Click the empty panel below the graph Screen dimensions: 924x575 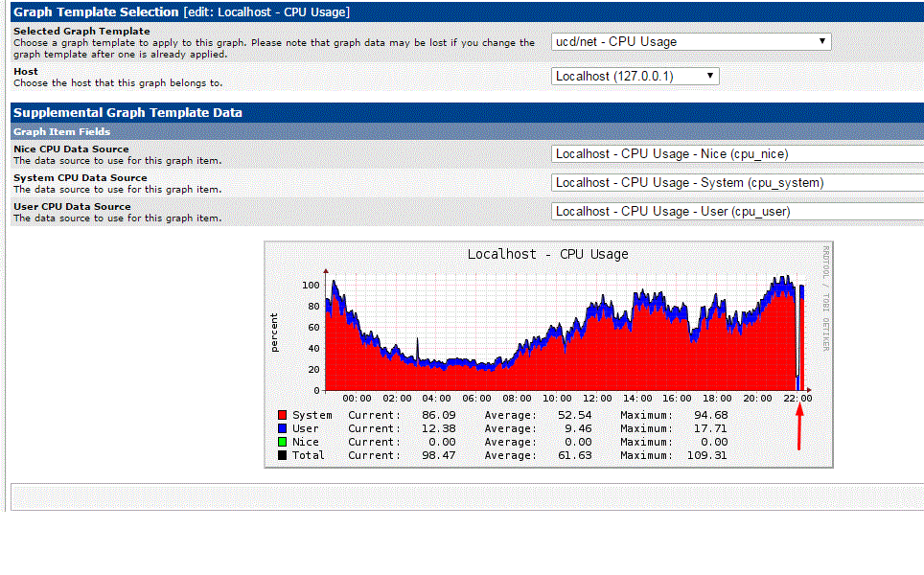[467, 496]
